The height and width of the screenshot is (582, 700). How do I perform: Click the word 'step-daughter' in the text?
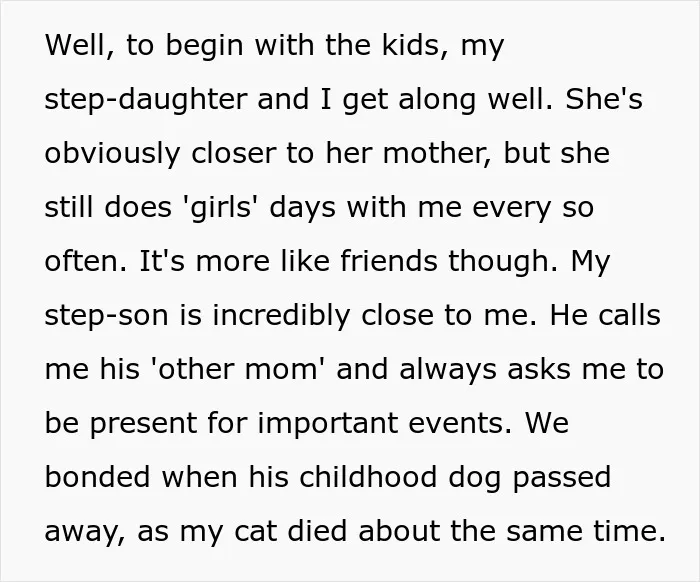pos(146,100)
